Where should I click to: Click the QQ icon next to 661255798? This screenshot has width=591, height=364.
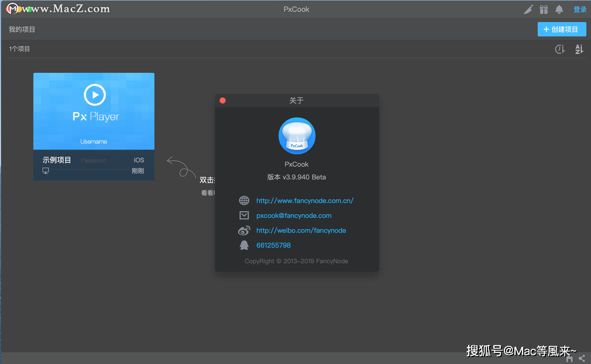click(x=244, y=245)
